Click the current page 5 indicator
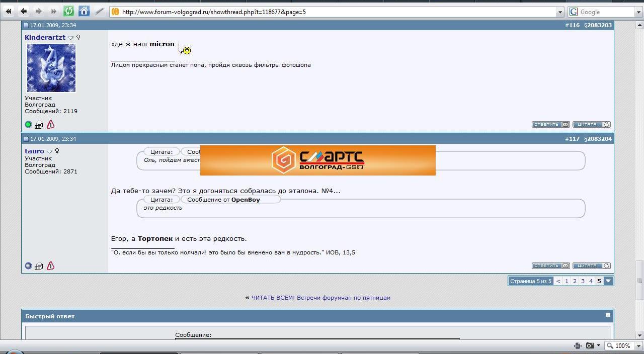 pos(599,281)
